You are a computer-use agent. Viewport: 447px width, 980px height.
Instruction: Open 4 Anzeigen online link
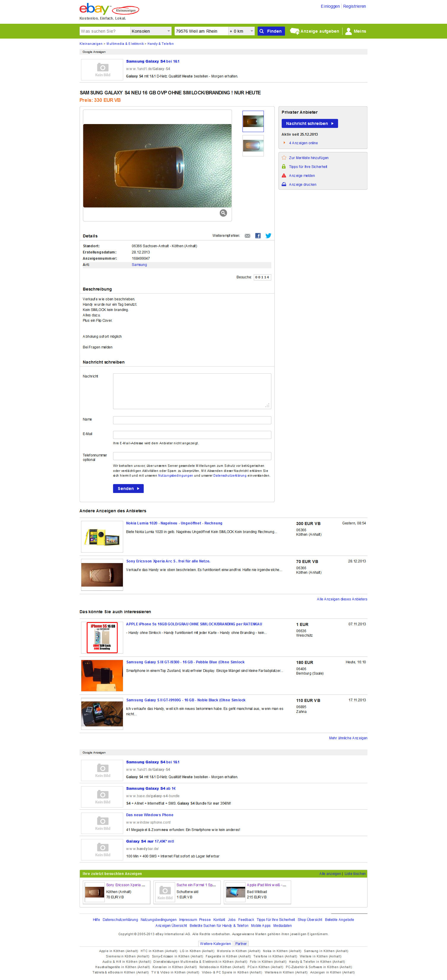[303, 143]
